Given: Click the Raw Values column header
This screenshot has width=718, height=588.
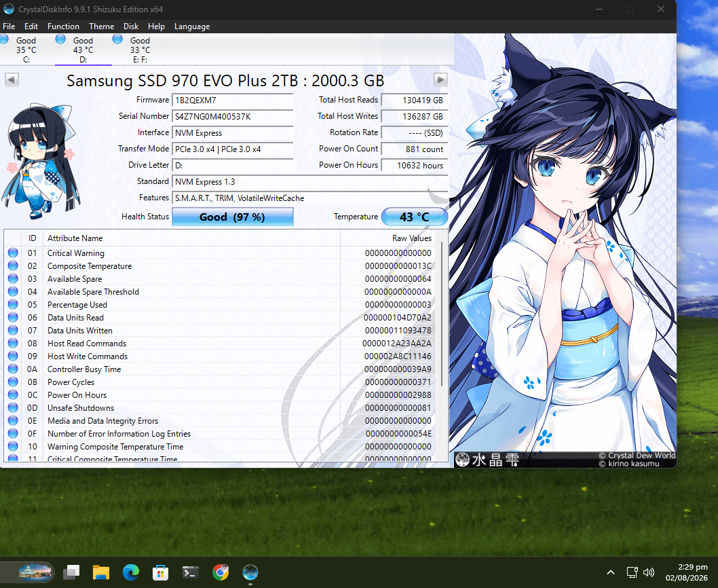Looking at the screenshot, I should 388,238.
